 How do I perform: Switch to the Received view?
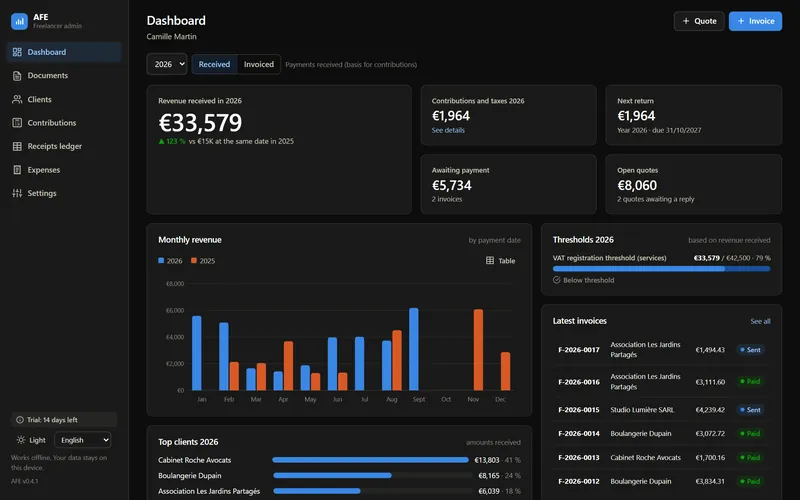click(214, 64)
